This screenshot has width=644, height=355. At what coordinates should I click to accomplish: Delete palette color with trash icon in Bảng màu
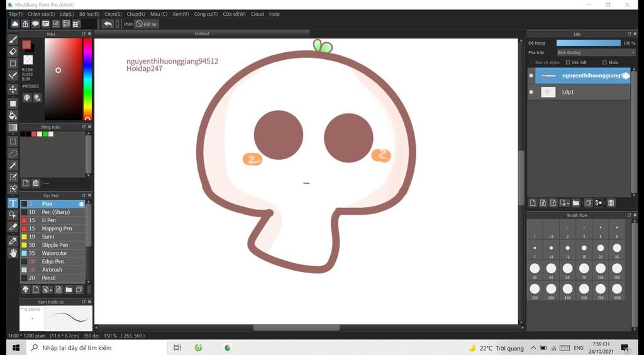[36, 183]
